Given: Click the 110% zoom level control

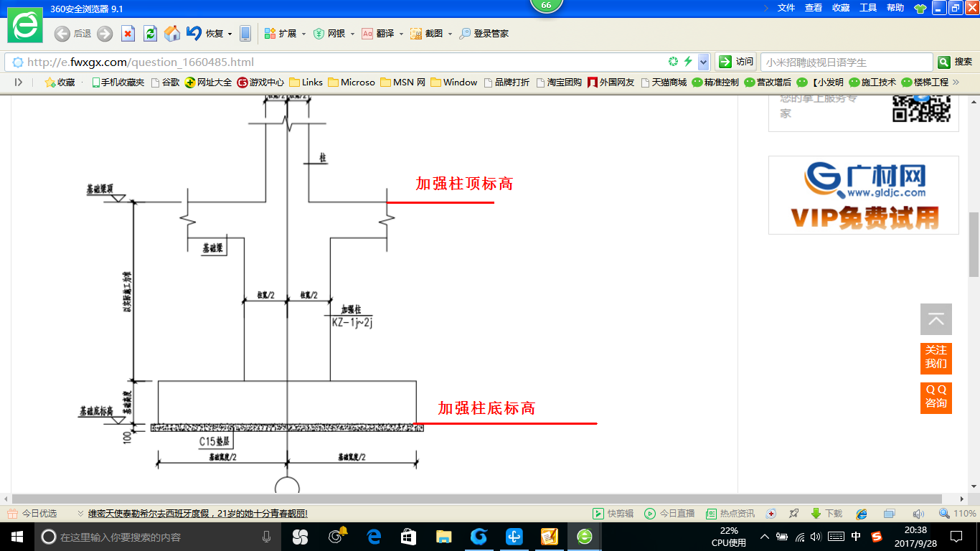Looking at the screenshot, I should [958, 514].
